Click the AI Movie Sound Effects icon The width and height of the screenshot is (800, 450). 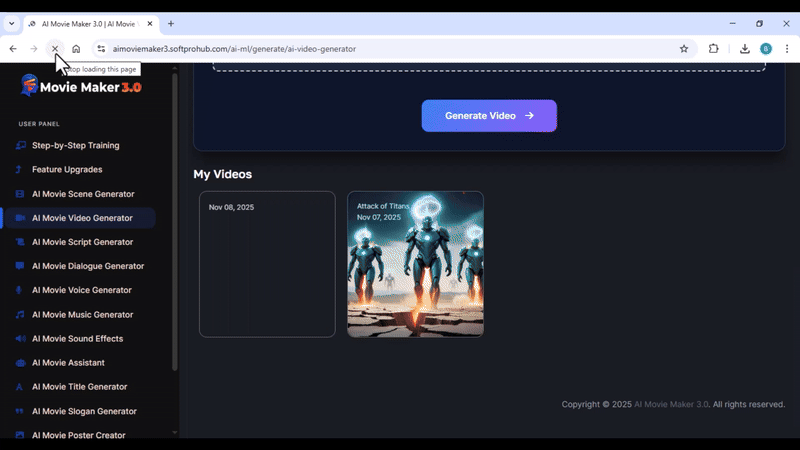click(20, 339)
